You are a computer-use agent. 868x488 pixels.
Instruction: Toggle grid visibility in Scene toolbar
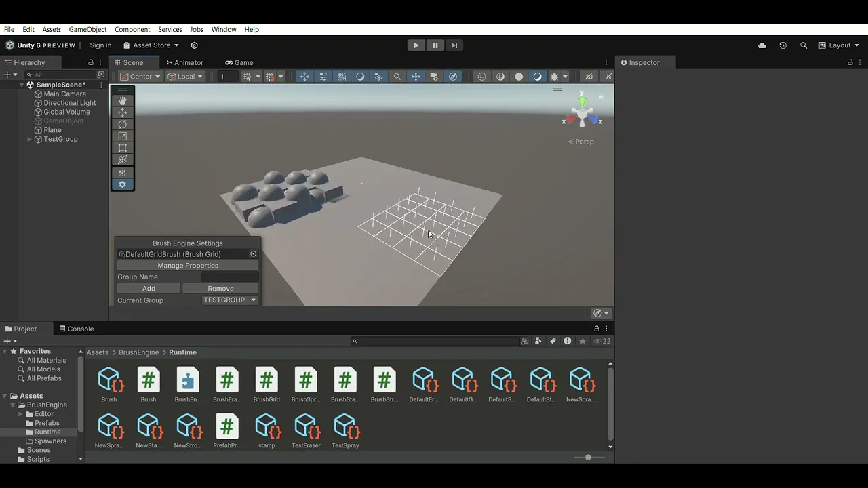(247, 77)
